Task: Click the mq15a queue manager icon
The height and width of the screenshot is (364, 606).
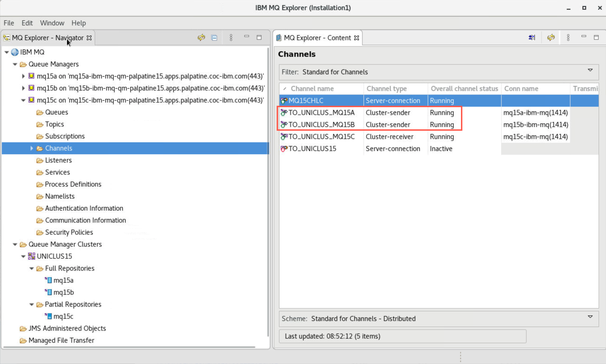Action: [31, 76]
